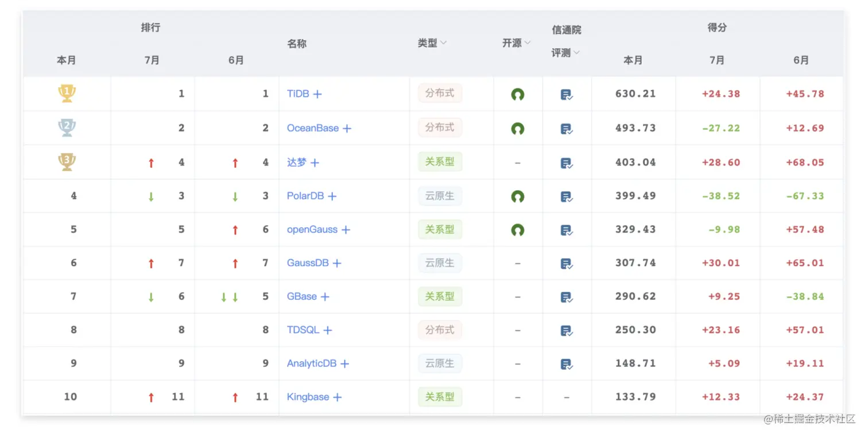Click the plus icon next to AnalyticDB
Image resolution: width=868 pixels, height=437 pixels.
[344, 363]
